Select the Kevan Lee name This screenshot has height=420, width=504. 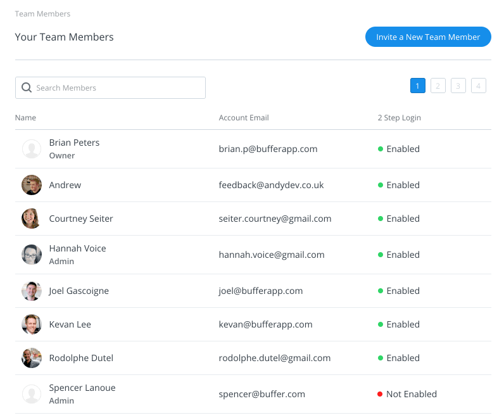click(x=70, y=324)
